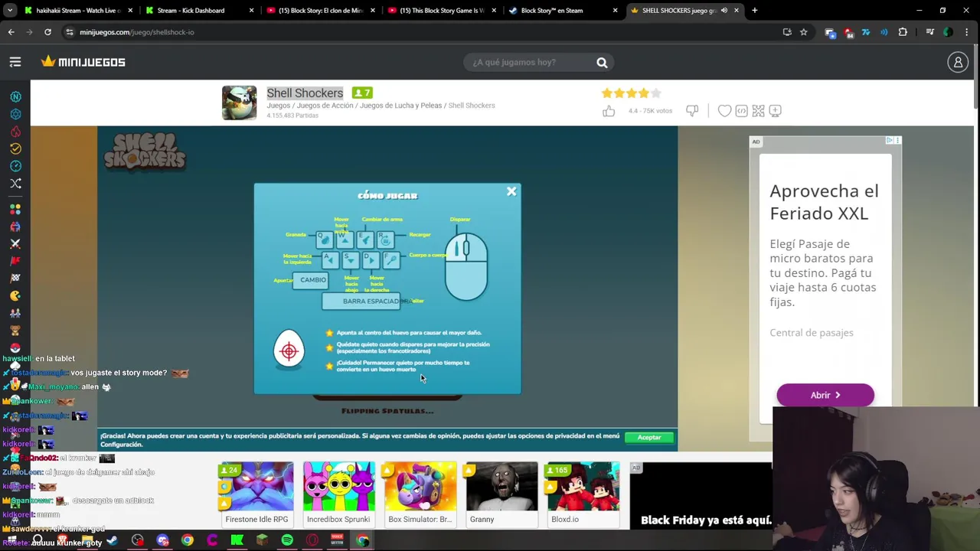Bookmark this page with star icon
The image size is (980, 551).
tap(803, 32)
